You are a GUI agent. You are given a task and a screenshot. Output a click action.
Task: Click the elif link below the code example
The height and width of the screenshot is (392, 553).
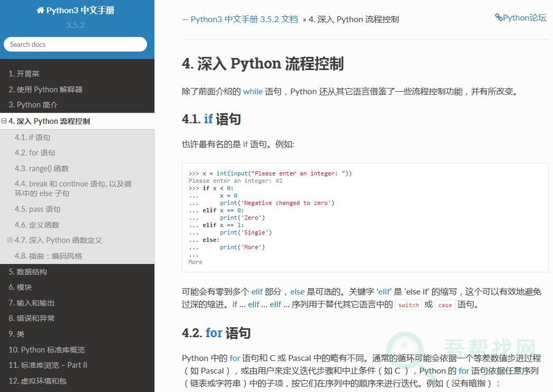[x=257, y=291]
